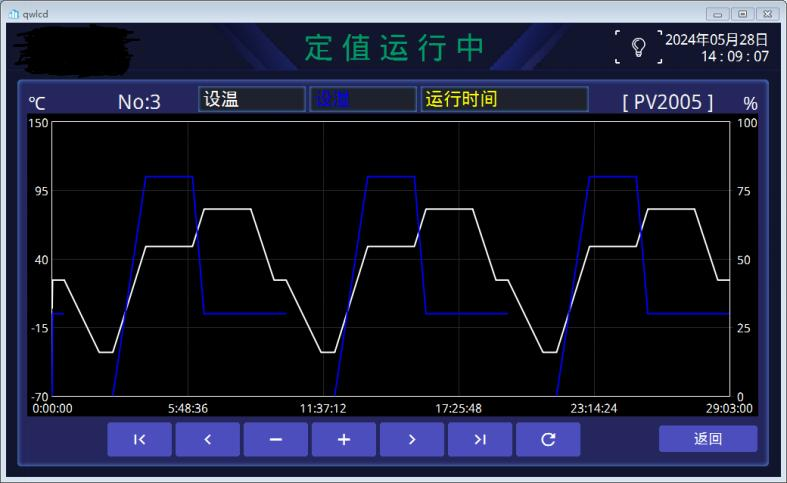This screenshot has width=787, height=483.
Task: Toggle the chamber light bulb icon
Action: point(638,47)
